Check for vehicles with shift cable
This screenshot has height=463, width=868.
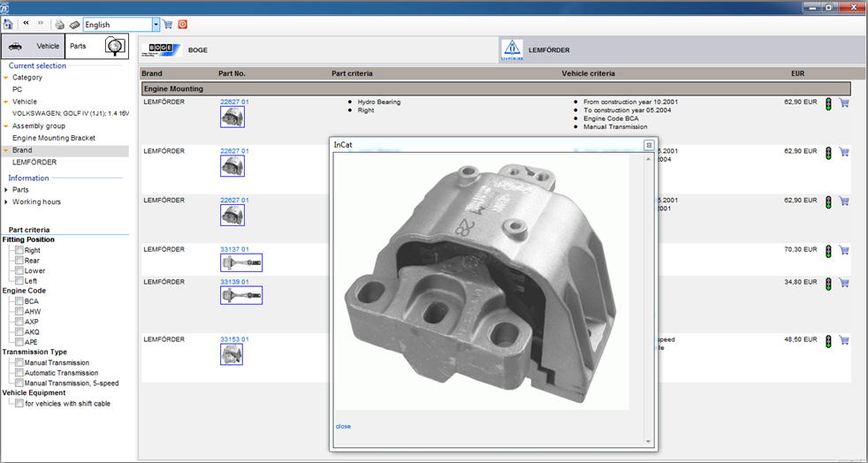click(x=19, y=403)
